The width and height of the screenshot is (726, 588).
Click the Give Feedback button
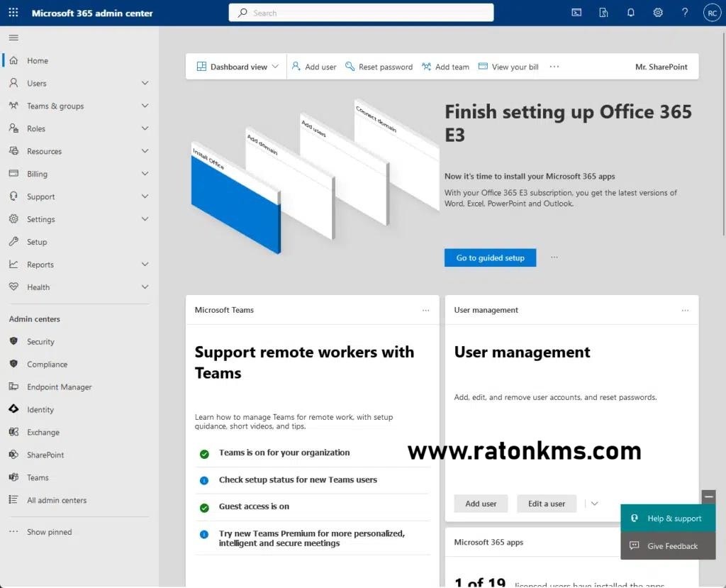point(668,546)
